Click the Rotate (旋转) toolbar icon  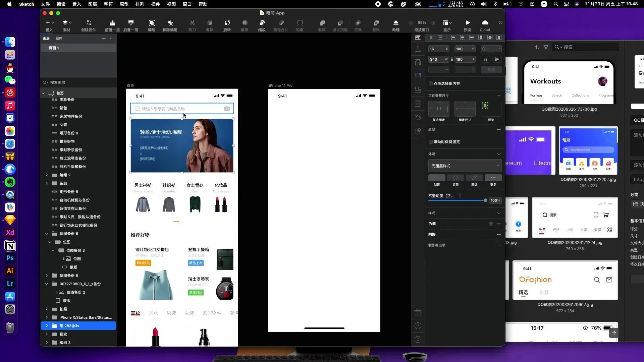click(x=227, y=23)
